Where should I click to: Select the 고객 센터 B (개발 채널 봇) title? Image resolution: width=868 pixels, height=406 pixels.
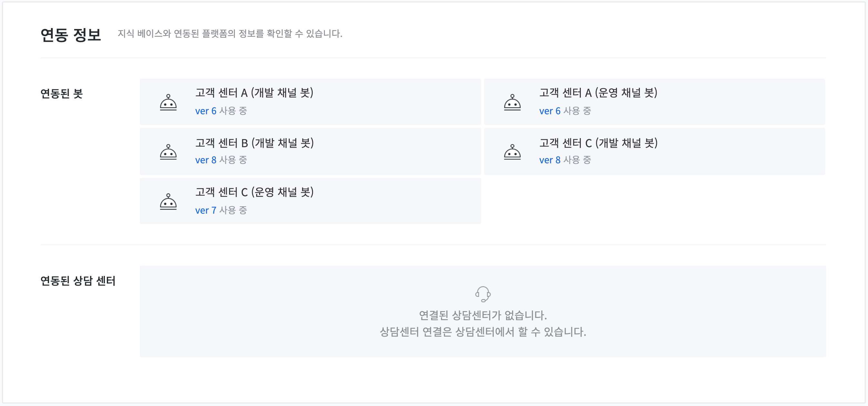tap(254, 143)
